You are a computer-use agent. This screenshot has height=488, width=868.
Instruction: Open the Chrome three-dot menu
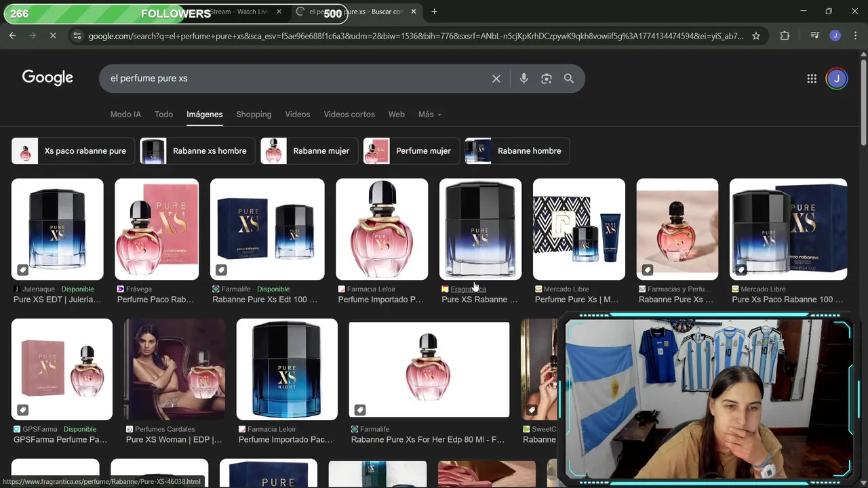coord(855,36)
